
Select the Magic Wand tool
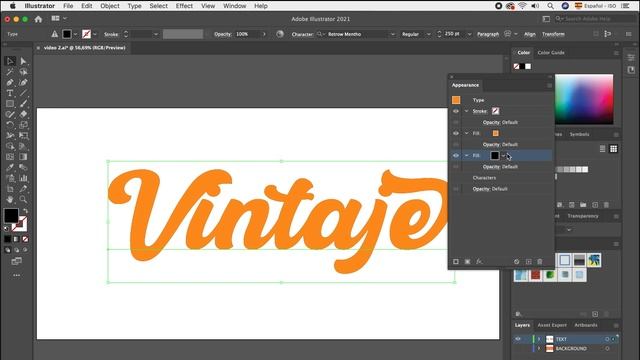tap(10, 72)
